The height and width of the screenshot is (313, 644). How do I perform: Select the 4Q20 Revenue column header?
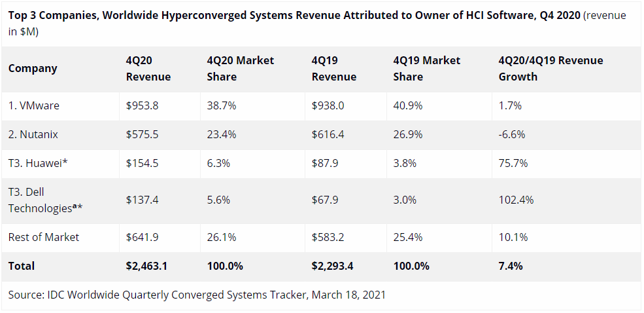tap(148, 69)
